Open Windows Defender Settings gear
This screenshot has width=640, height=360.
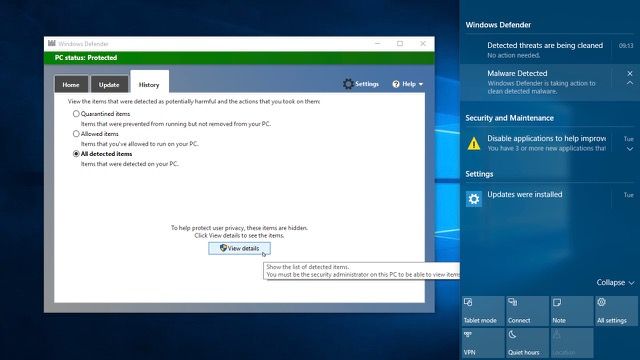tap(348, 84)
